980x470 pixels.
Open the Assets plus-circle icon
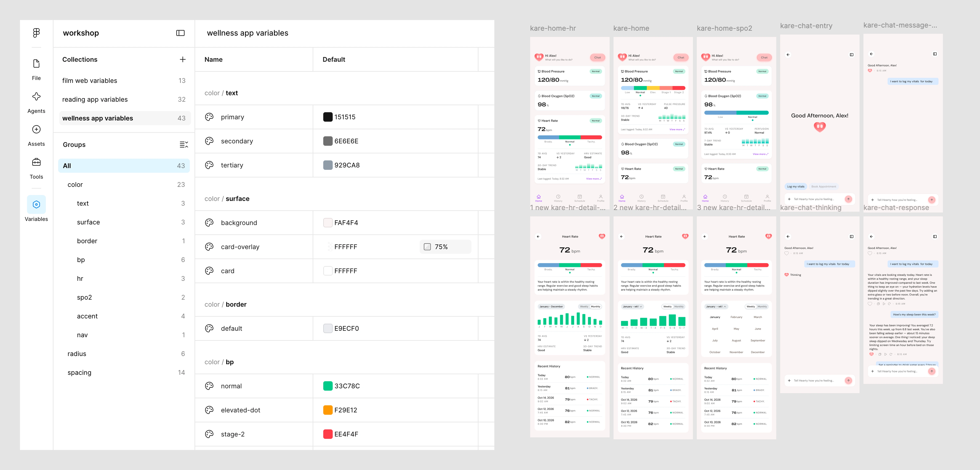(36, 129)
